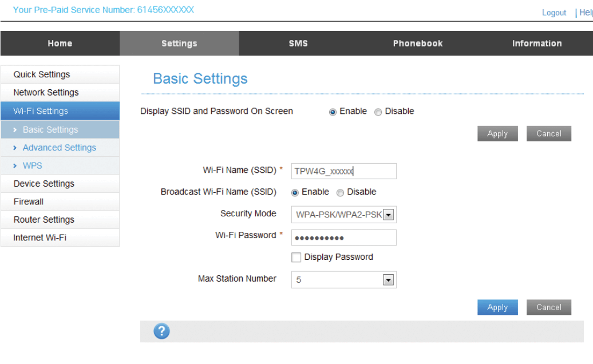Click the Logout link
Viewport: 593px width, 364px height.
554,13
